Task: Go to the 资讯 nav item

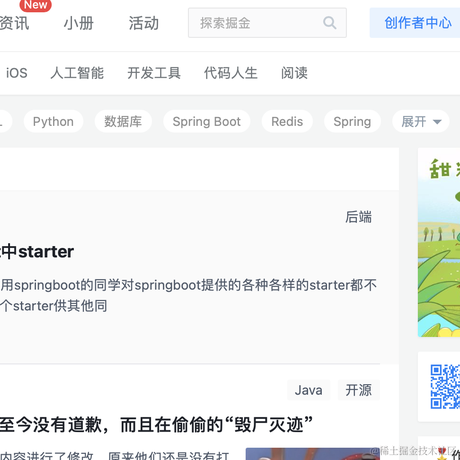Action: tap(14, 23)
